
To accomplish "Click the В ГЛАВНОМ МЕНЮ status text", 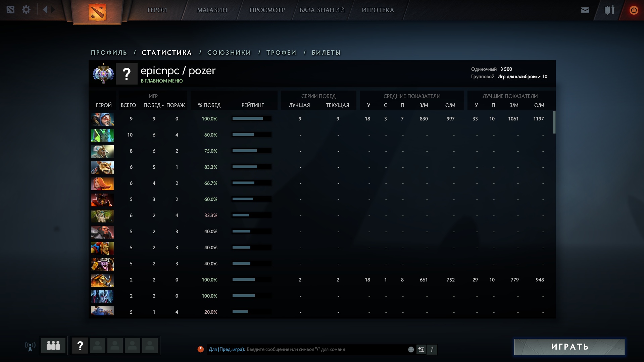I will [162, 81].
